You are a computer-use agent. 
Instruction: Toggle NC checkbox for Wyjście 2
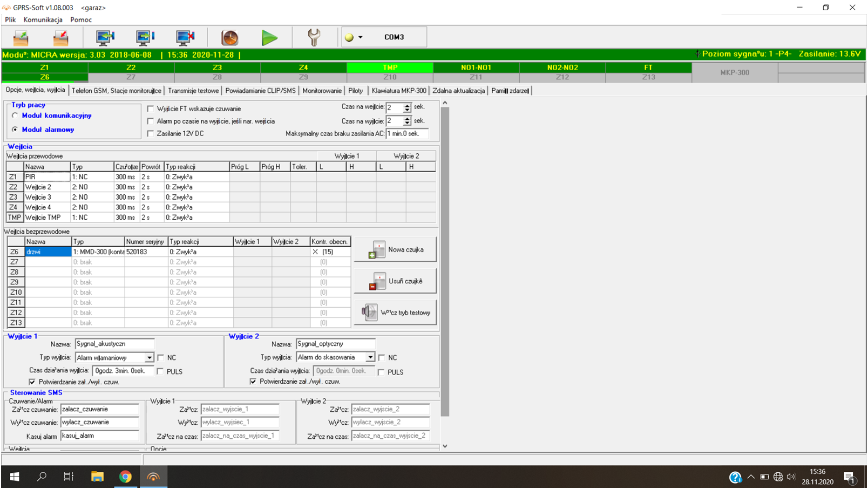(382, 357)
